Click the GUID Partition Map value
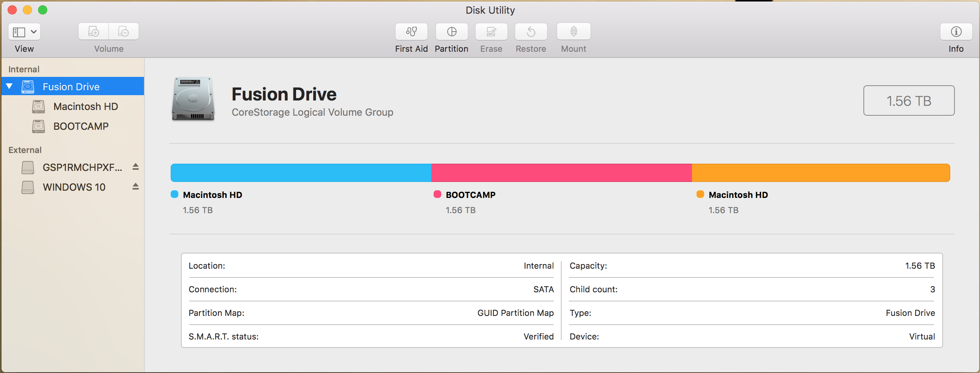Viewport: 980px width, 373px height. pos(516,313)
